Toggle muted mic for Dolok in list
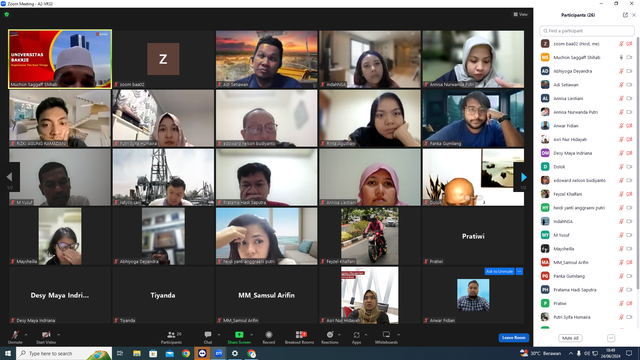 point(621,167)
